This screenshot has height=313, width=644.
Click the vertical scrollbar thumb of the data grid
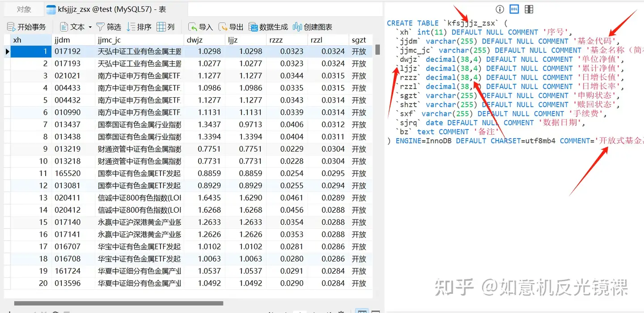(377, 50)
